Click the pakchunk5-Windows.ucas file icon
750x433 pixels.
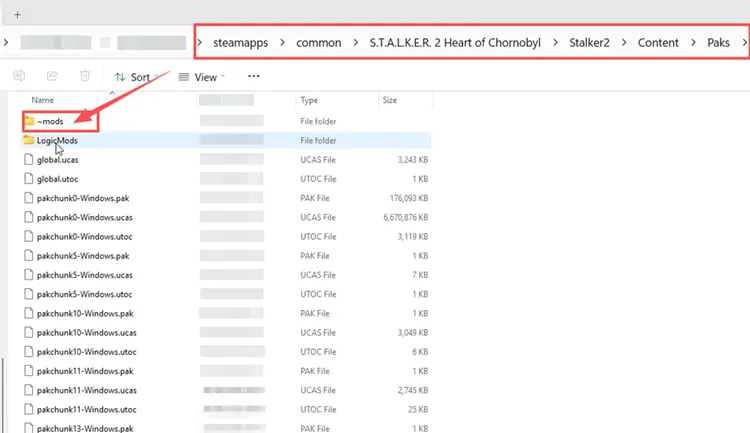tap(29, 275)
